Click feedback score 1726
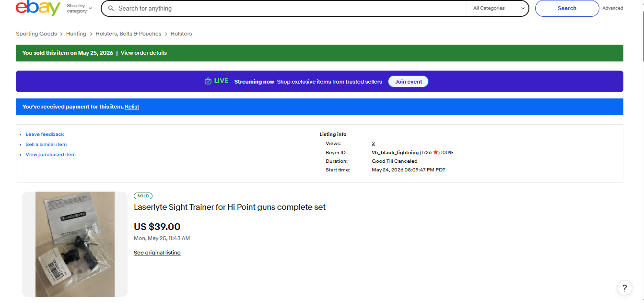 [x=427, y=152]
